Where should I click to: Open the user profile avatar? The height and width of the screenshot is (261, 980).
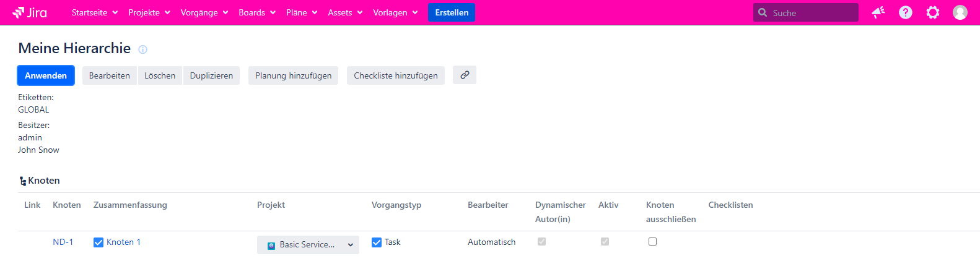tap(960, 12)
